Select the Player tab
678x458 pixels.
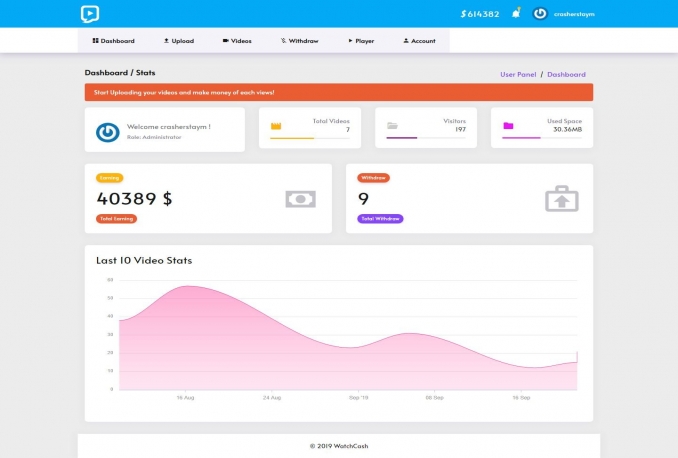[361, 41]
